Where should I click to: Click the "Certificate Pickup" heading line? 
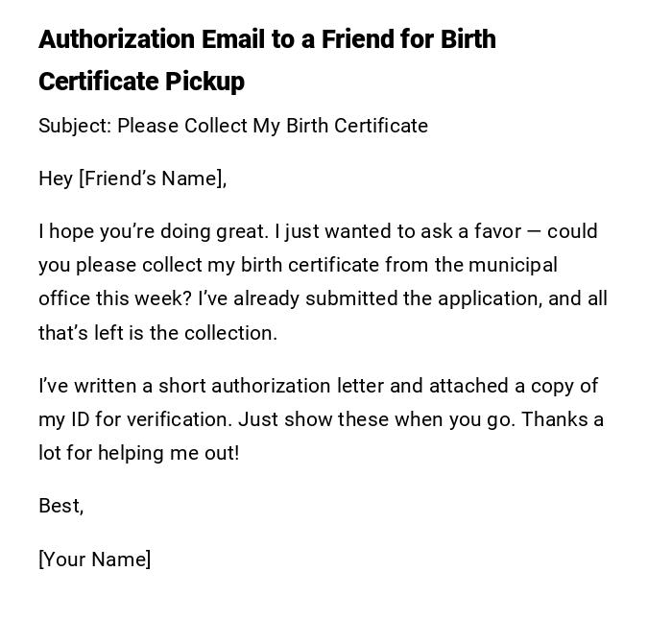click(141, 82)
